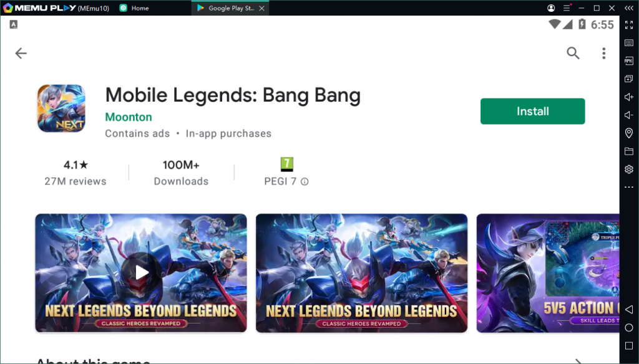Play the Mobile Legends trailer video

pyautogui.click(x=140, y=272)
